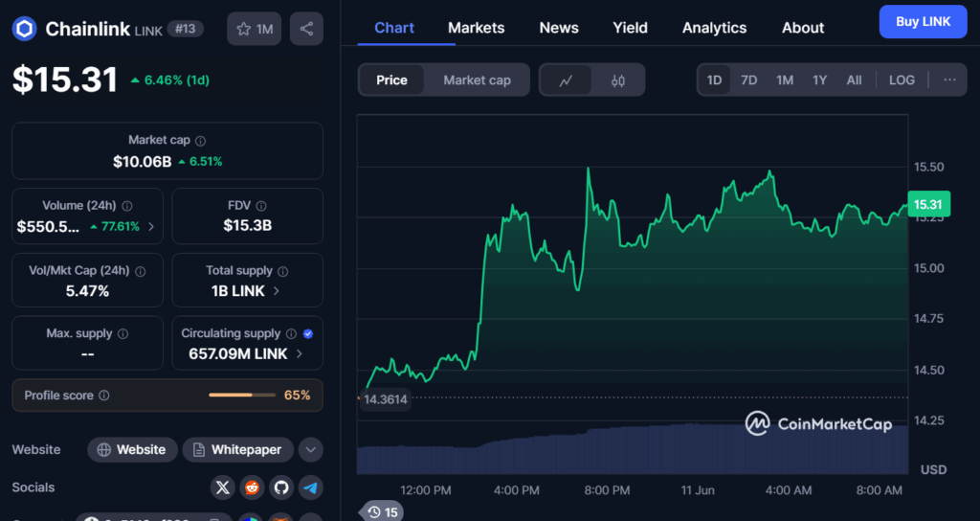
Task: Click the 14.3614 opening price label
Action: [x=385, y=399]
